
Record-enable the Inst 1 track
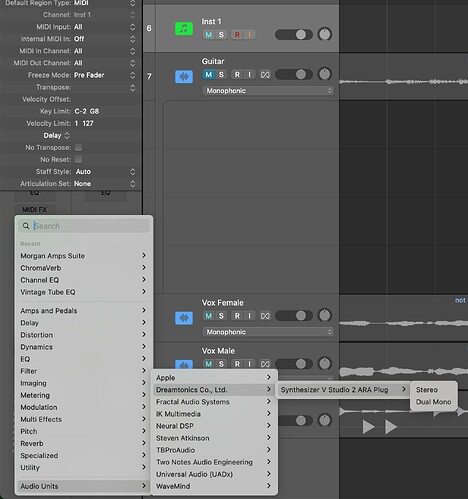(x=237, y=35)
